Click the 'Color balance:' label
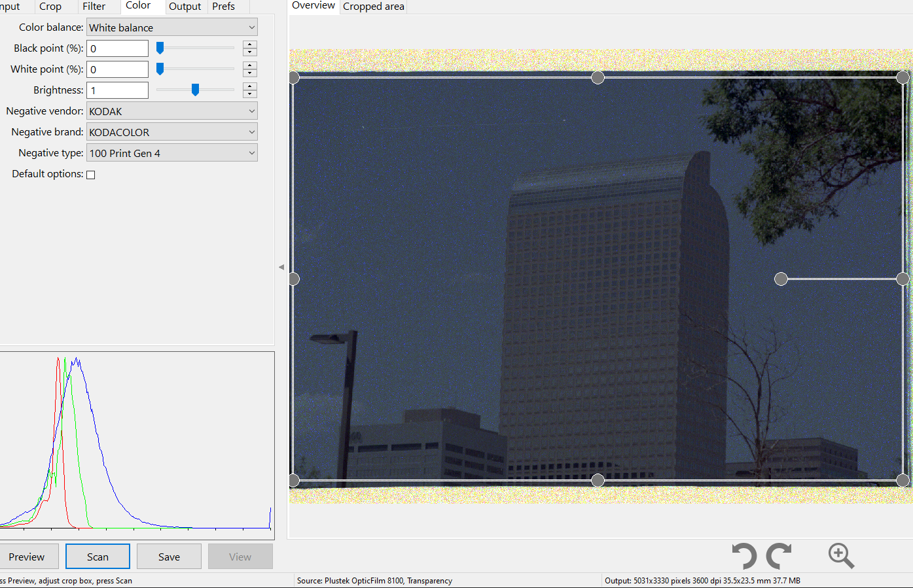The image size is (913, 588). [x=51, y=27]
